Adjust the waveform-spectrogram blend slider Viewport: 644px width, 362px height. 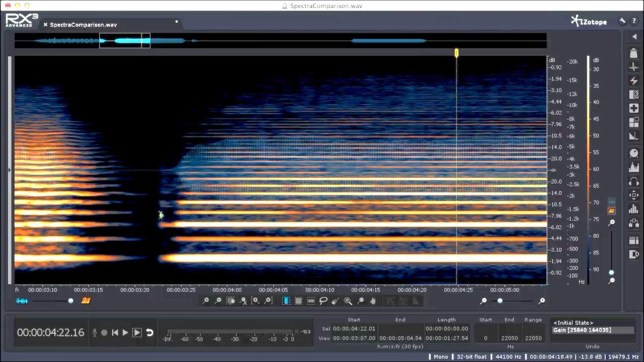click(x=70, y=301)
